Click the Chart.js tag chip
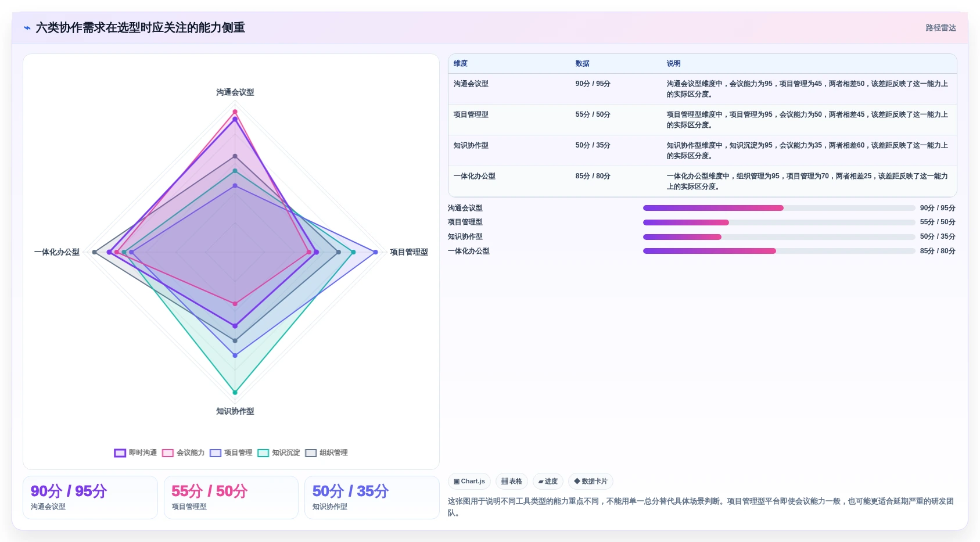 click(469, 482)
